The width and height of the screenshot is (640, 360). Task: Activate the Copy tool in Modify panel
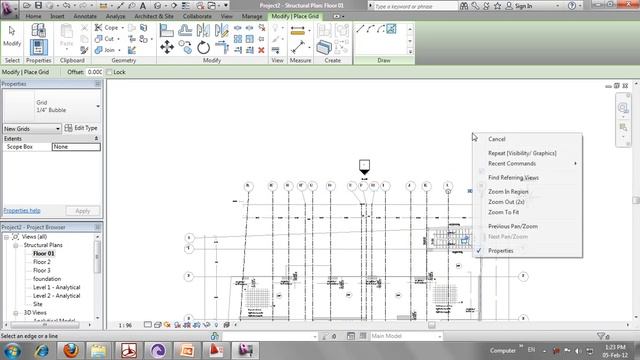(185, 47)
